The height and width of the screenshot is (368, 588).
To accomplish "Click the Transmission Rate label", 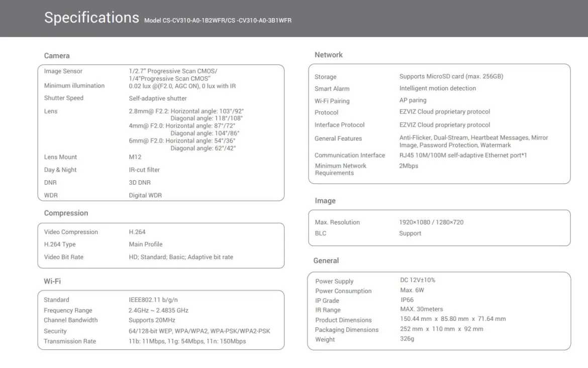I will tap(70, 341).
